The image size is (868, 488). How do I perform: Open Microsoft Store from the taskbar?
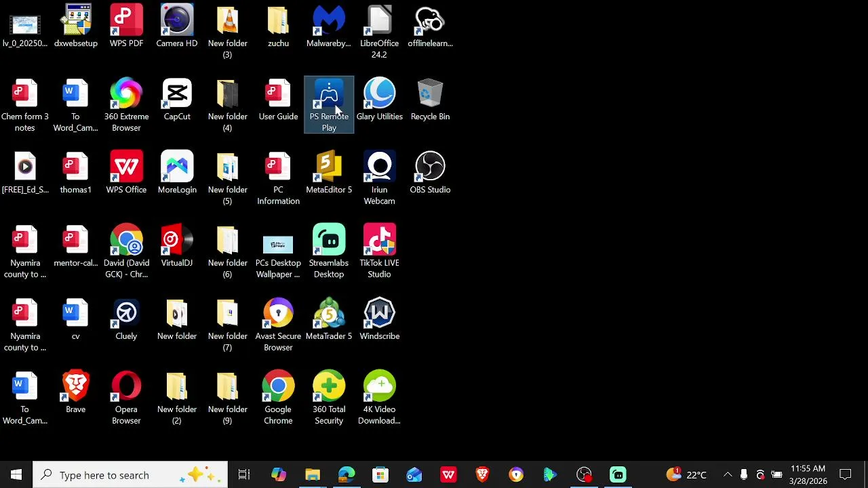380,474
